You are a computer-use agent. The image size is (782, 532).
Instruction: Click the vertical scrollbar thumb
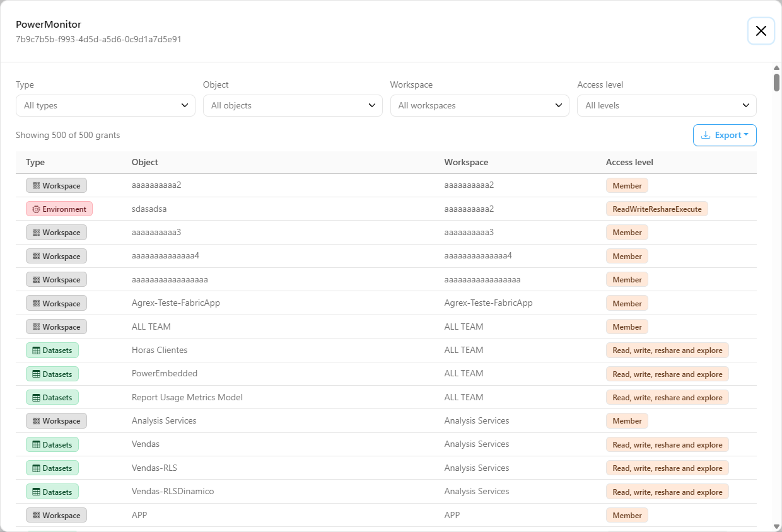[x=776, y=83]
